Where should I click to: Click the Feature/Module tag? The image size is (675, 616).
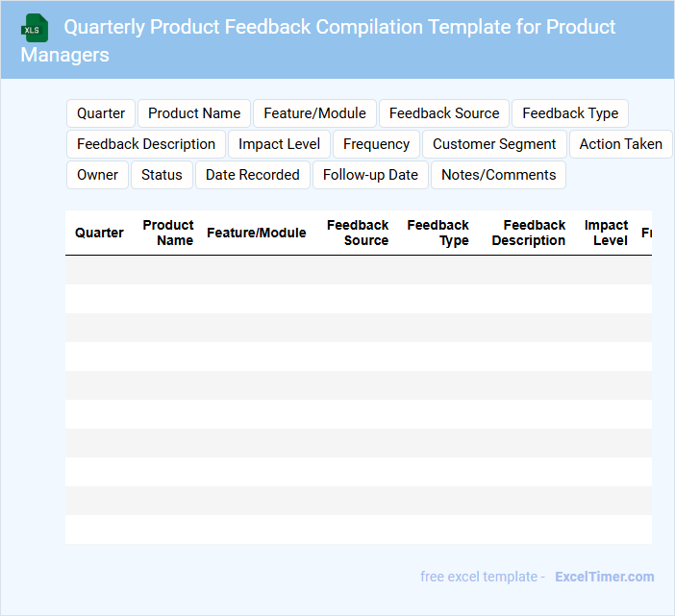tap(314, 113)
